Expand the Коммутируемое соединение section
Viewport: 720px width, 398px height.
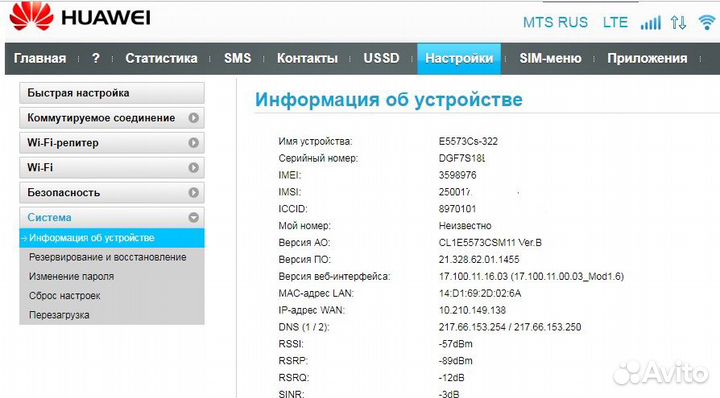point(112,118)
